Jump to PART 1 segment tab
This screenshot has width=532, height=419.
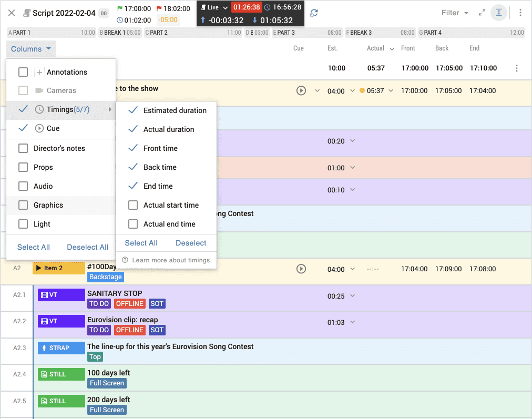52,33
